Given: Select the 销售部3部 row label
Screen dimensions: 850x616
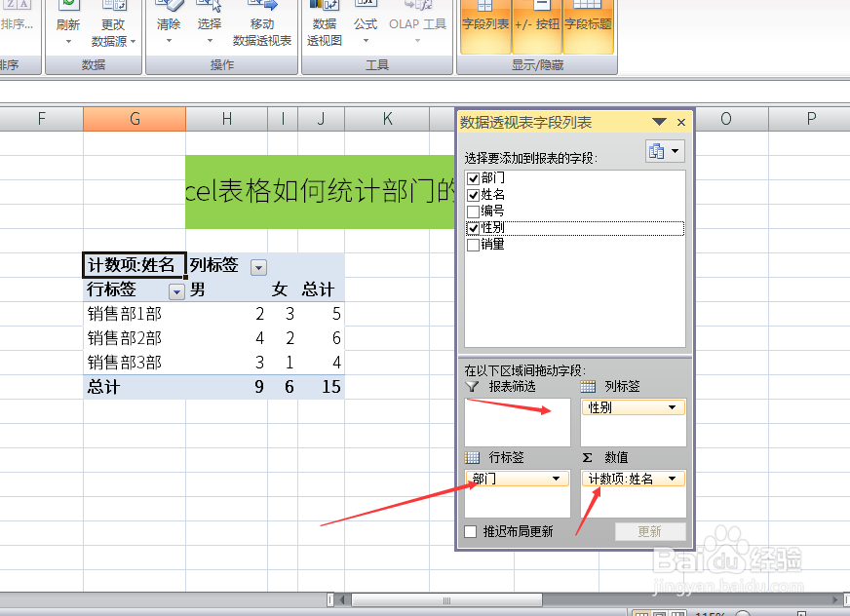Looking at the screenshot, I should [135, 363].
